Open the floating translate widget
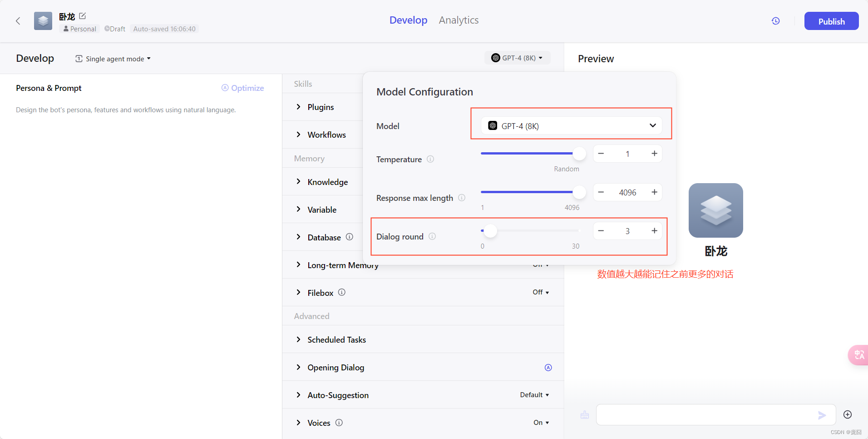This screenshot has height=439, width=868. (858, 354)
